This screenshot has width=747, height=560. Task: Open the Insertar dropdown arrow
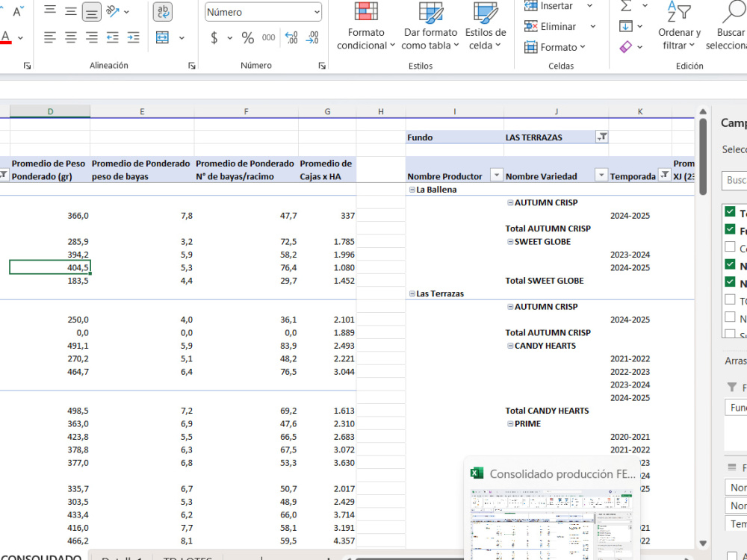(x=590, y=6)
